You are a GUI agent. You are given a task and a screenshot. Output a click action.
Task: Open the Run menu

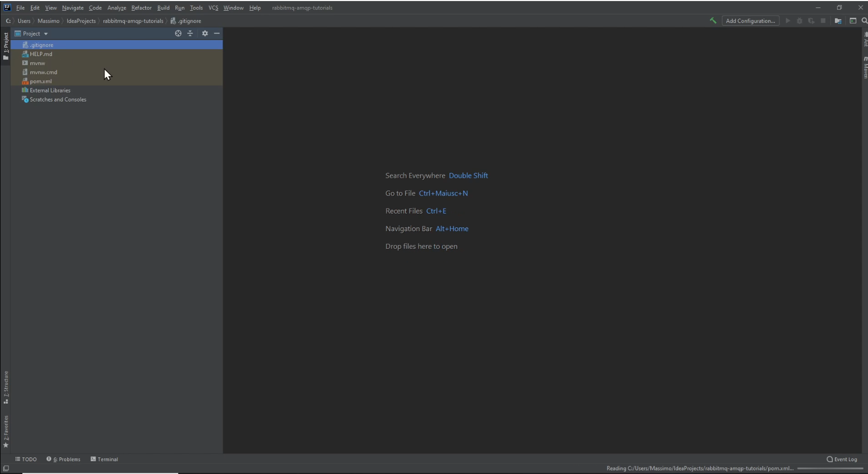coord(180,7)
